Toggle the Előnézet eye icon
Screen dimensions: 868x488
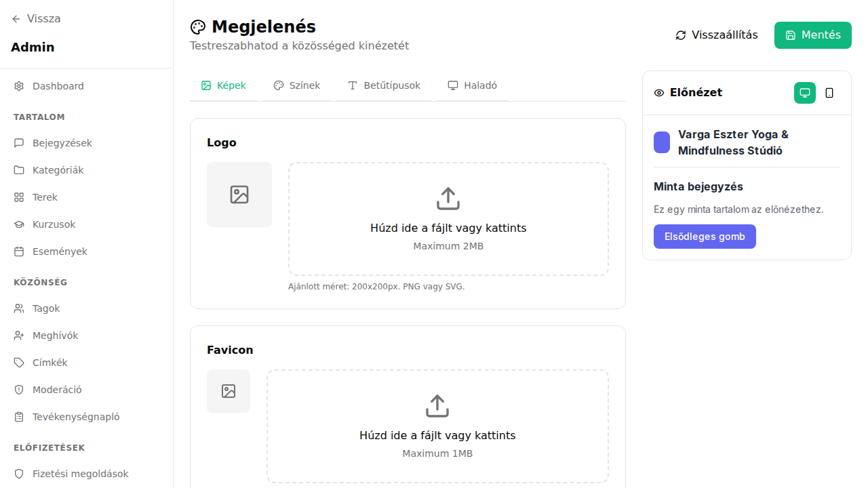[658, 92]
